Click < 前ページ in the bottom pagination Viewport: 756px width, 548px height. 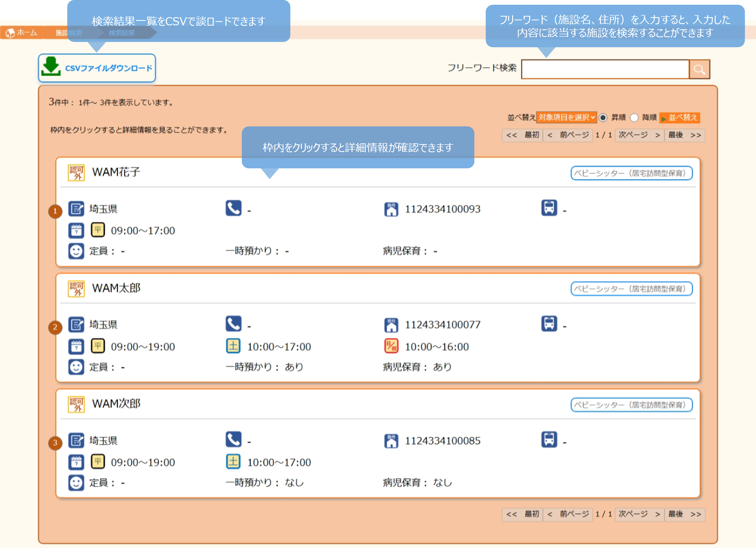point(568,514)
